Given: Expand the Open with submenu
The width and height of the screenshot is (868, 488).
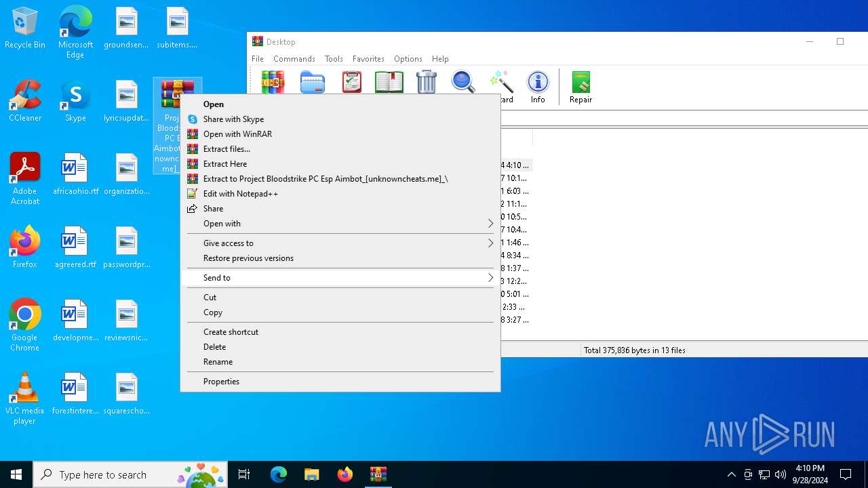Looking at the screenshot, I should [340, 224].
